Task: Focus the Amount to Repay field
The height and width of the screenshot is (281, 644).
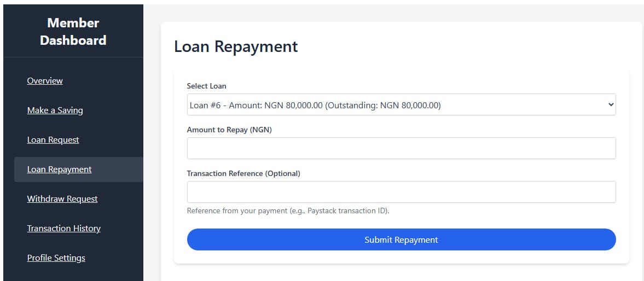Action: tap(401, 148)
